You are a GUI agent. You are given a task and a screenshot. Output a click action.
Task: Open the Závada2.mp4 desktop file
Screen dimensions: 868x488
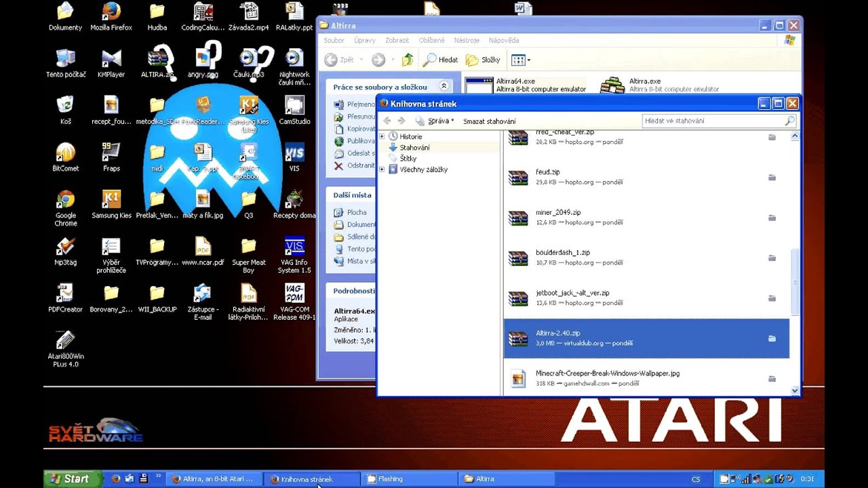tap(249, 17)
